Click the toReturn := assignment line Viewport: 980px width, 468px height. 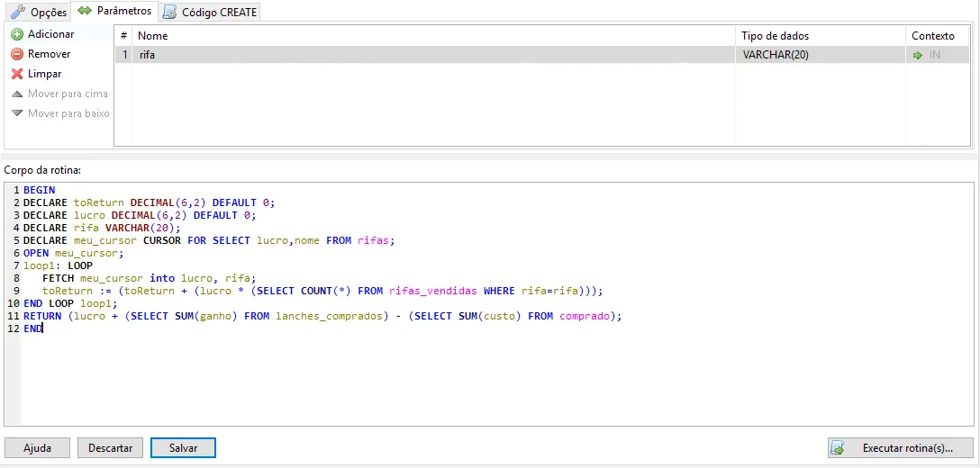coord(322,292)
